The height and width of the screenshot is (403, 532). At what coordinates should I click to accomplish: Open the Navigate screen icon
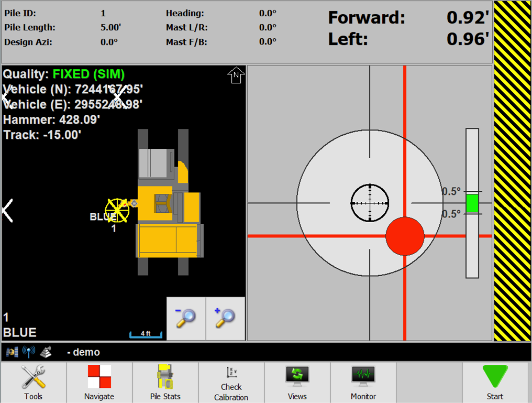(99, 375)
